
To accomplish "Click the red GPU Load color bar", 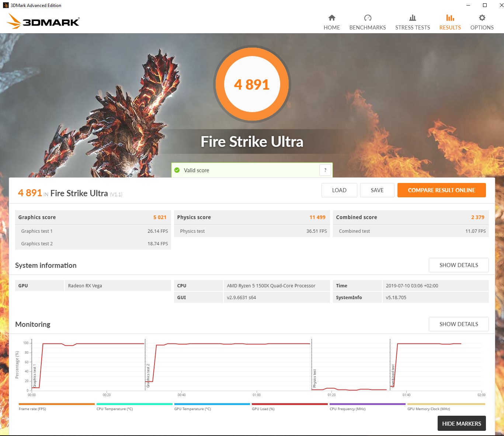I will point(290,404).
